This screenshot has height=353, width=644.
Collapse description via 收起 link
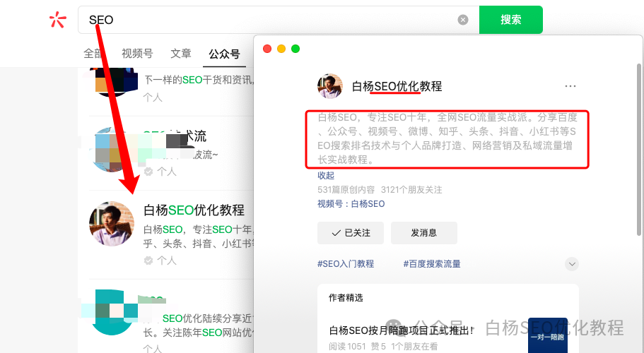(326, 175)
